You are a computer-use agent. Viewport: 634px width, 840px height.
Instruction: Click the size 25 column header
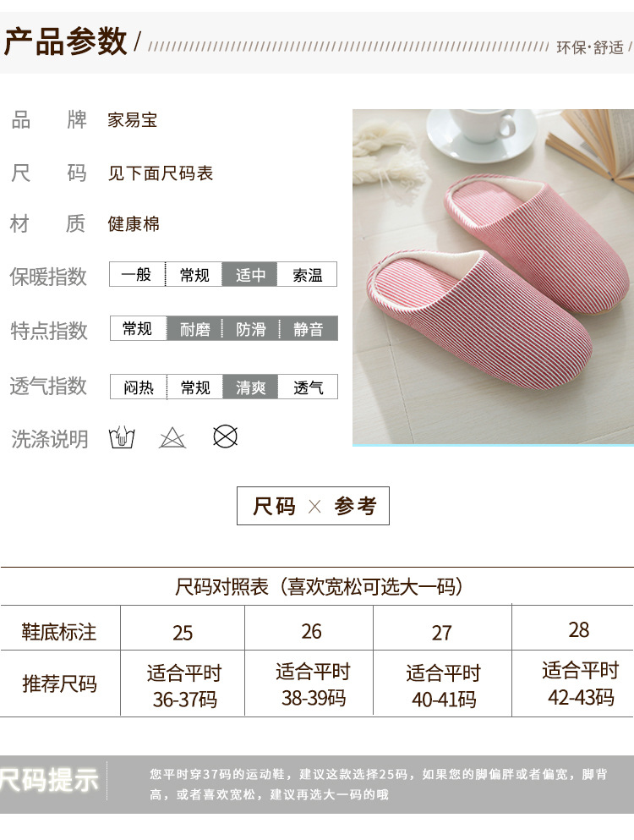[x=183, y=633]
